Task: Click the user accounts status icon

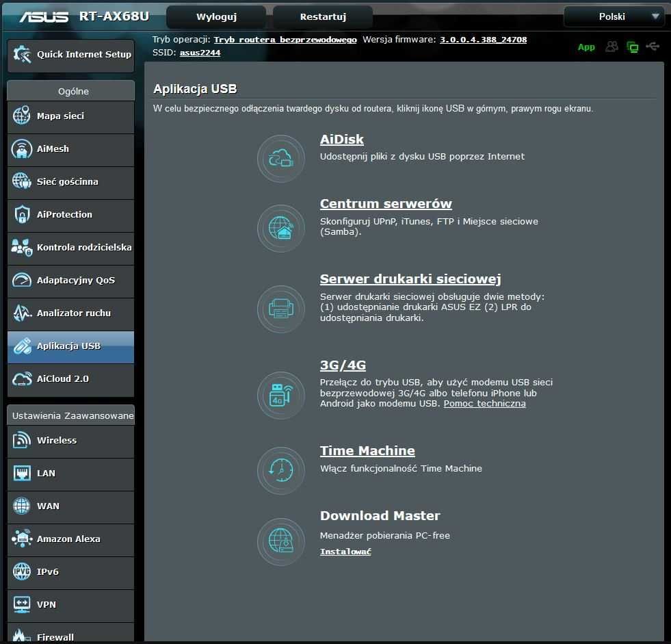Action: (x=612, y=47)
